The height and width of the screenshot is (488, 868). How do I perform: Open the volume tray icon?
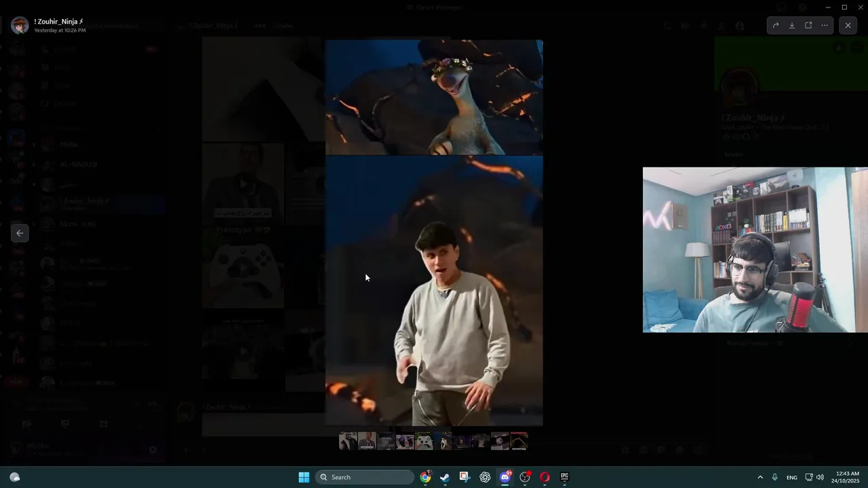tap(820, 477)
